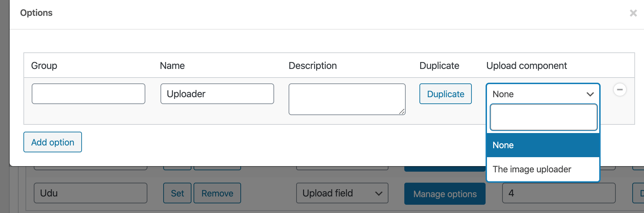The width and height of the screenshot is (644, 213).
Task: Click the Options dialog title
Action: click(x=36, y=13)
